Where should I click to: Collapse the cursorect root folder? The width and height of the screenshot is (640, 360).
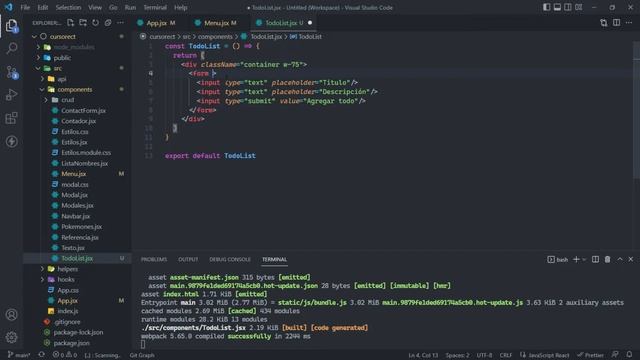click(34, 37)
